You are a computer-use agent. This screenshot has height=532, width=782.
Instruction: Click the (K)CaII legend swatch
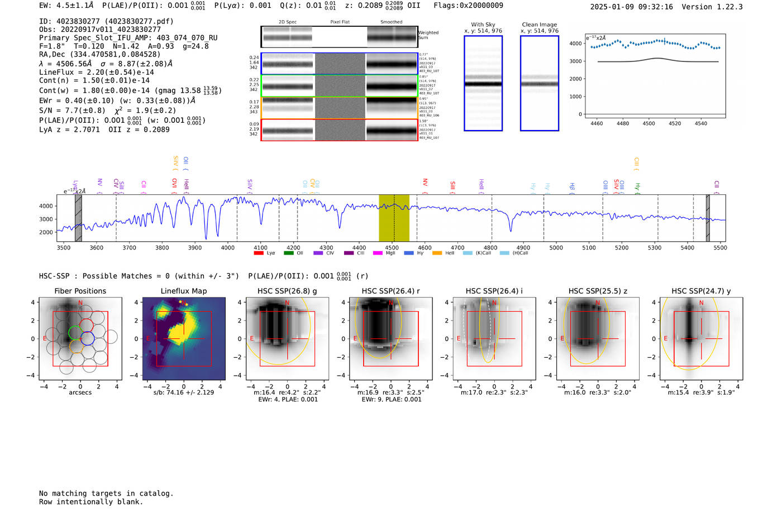pyautogui.click(x=468, y=253)
